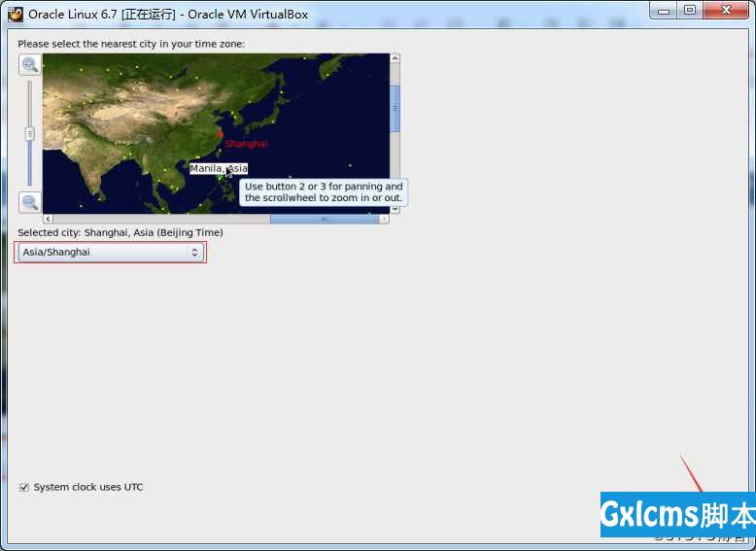Select the Shanghai city marker on map
Viewport: 756px width, 551px height.
coord(221,134)
